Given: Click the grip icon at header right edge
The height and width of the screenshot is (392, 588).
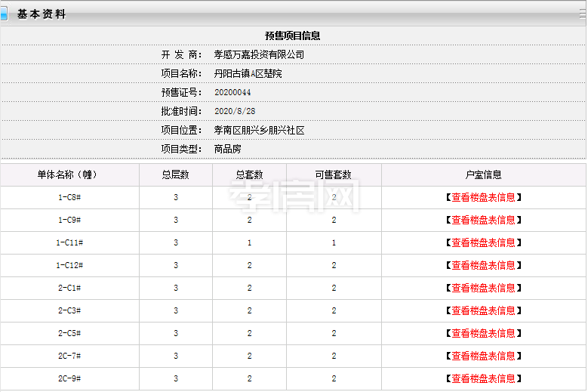Looking at the screenshot, I should 582,14.
